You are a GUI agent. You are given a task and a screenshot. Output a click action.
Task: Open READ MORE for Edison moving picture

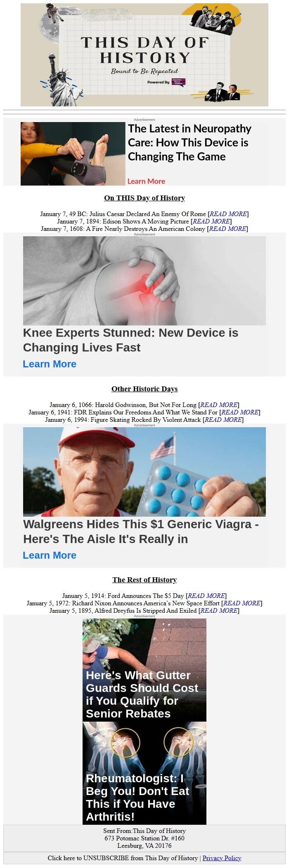[211, 221]
